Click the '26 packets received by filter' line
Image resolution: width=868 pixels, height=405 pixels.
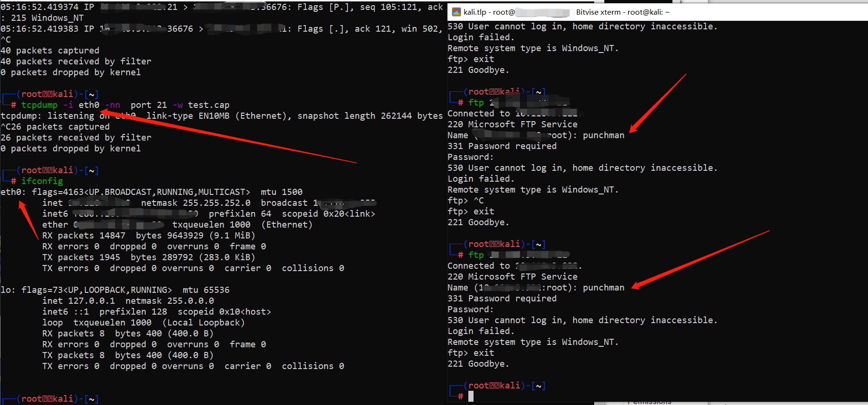[76, 138]
